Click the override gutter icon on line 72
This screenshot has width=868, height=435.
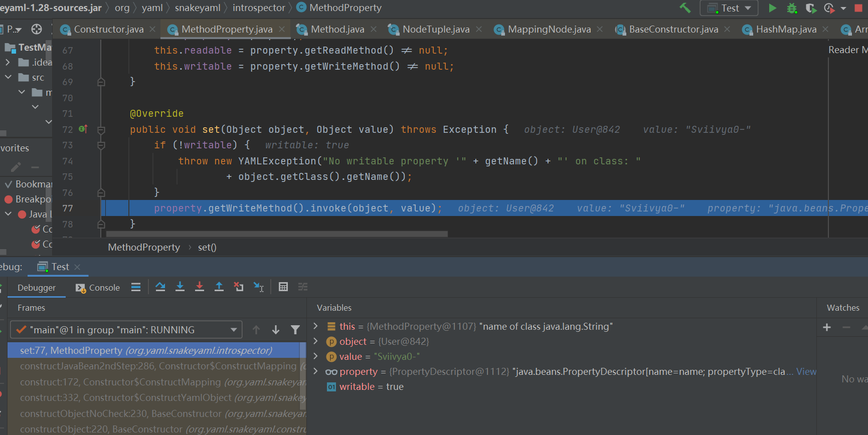click(83, 129)
